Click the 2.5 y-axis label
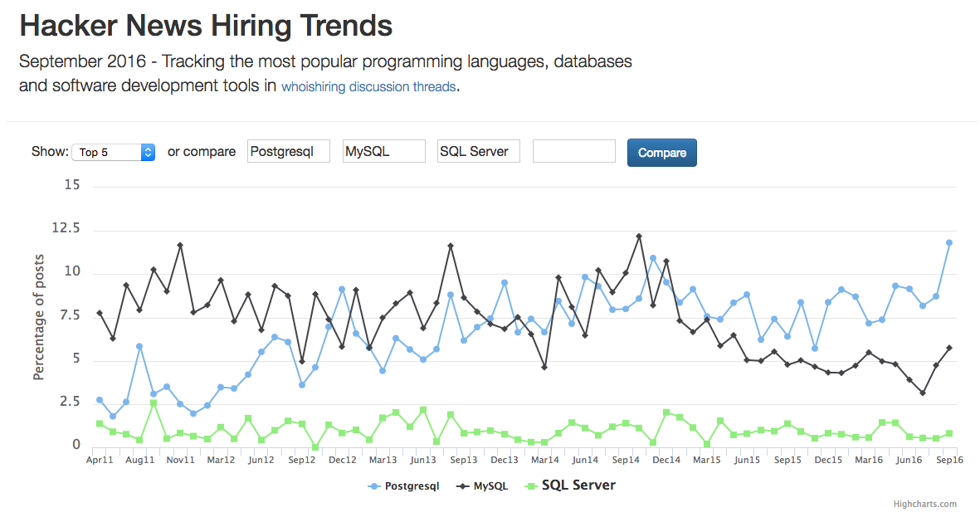The height and width of the screenshot is (522, 980). point(70,402)
